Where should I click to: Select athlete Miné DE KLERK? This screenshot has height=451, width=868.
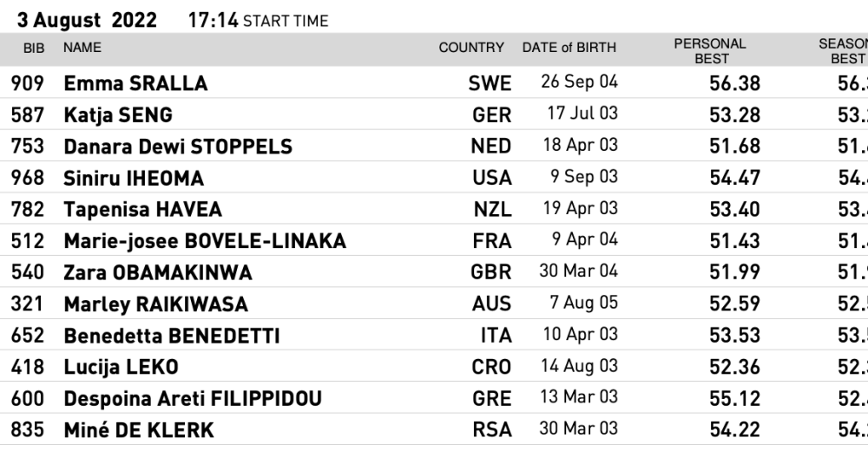pos(138,430)
